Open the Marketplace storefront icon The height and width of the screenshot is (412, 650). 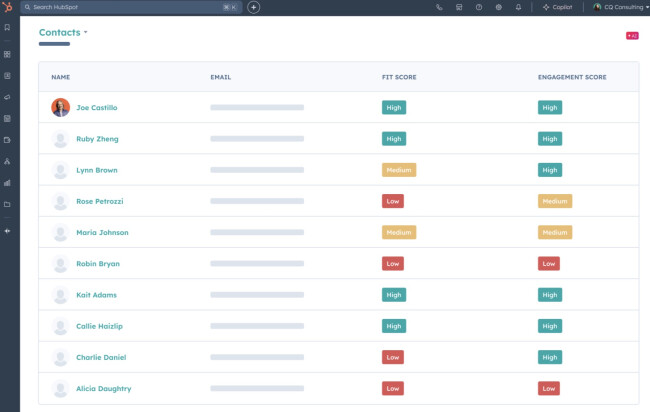[x=459, y=7]
